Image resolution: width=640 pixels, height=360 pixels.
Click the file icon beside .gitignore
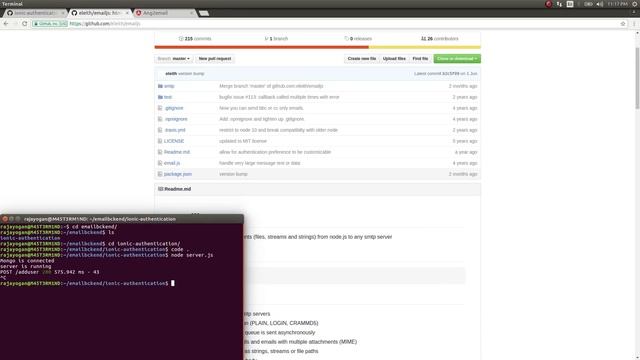tap(160, 108)
